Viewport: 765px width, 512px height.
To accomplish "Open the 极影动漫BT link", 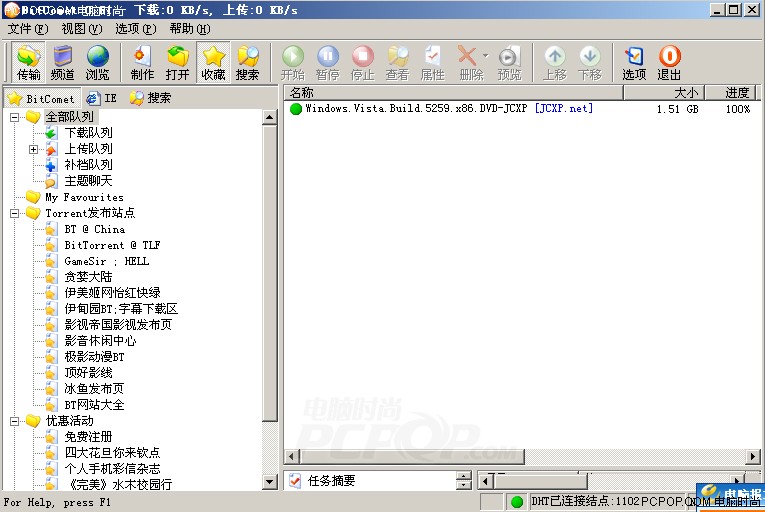I will (x=94, y=357).
